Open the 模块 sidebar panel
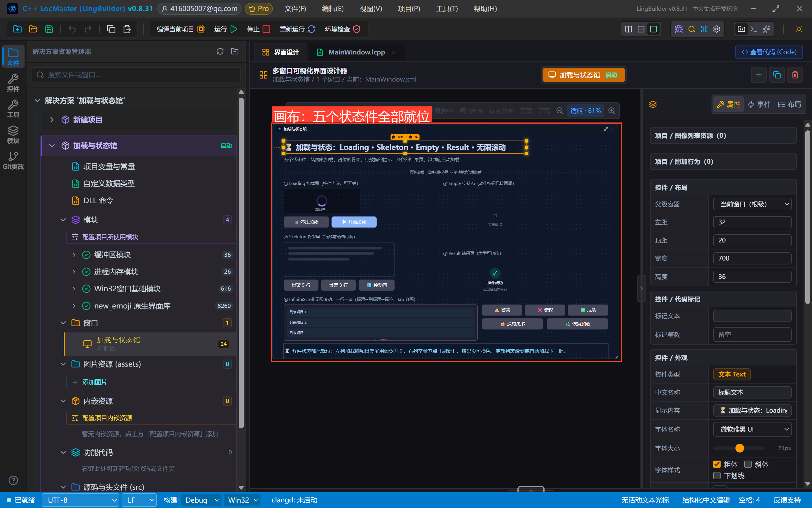The image size is (812, 508). click(x=13, y=135)
